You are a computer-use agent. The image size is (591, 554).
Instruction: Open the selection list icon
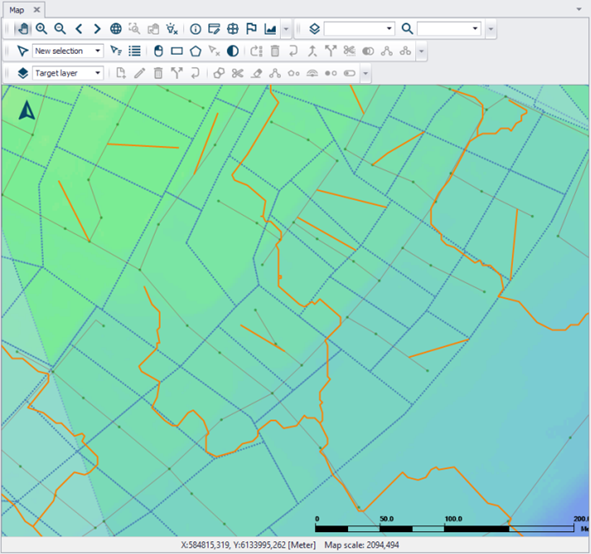[x=135, y=51]
